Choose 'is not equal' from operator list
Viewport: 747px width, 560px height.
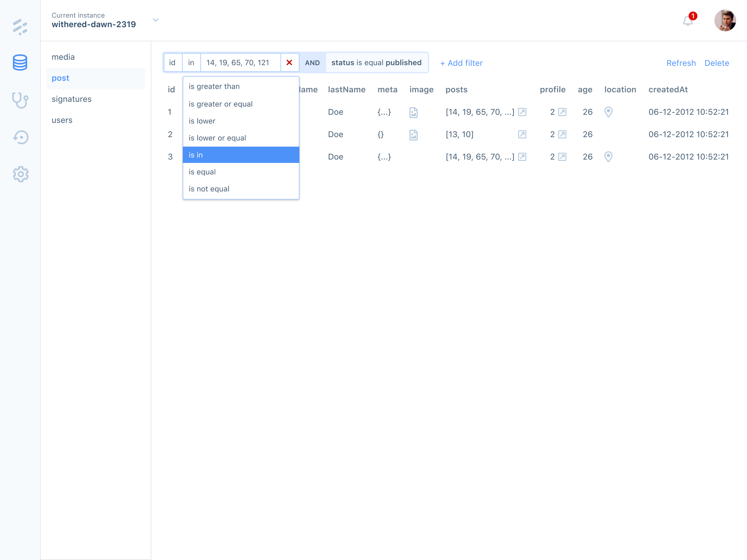point(209,189)
